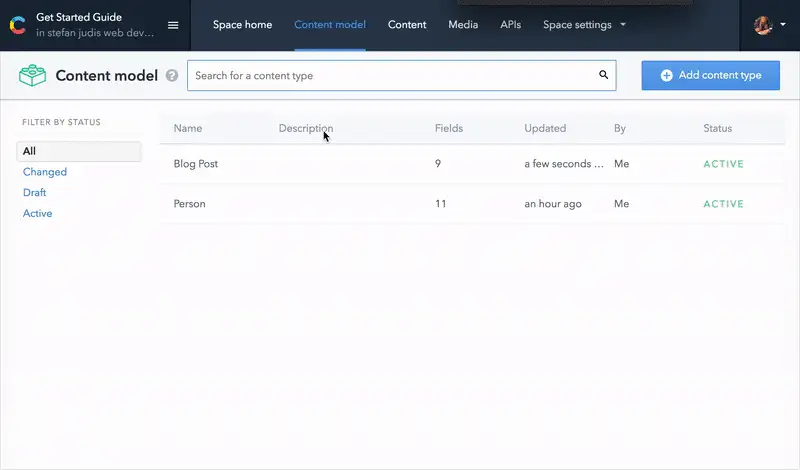This screenshot has width=800, height=470.
Task: Click the user avatar picture
Action: [x=763, y=25]
